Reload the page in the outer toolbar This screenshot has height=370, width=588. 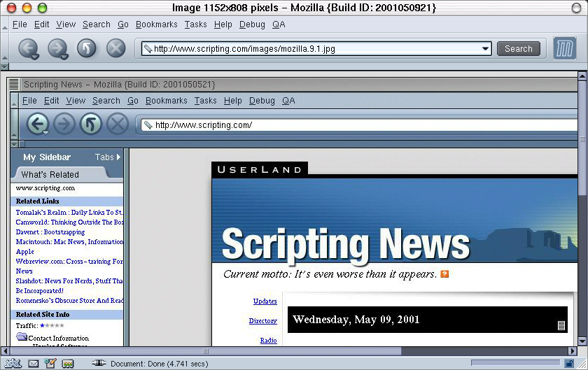point(87,48)
